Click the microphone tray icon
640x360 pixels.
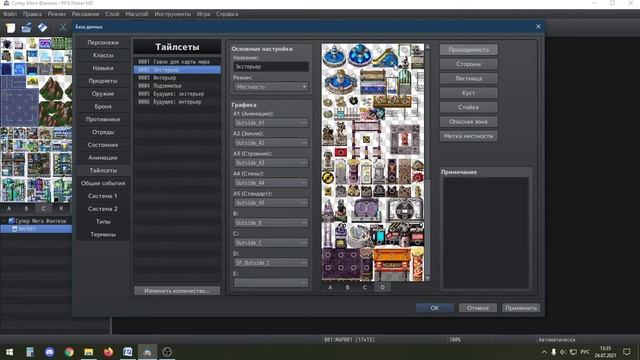coord(553,352)
